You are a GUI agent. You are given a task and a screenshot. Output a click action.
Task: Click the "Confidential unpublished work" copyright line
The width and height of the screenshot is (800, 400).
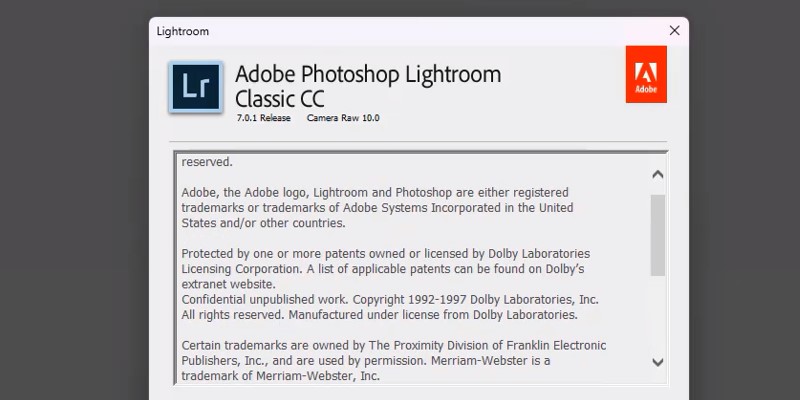389,299
